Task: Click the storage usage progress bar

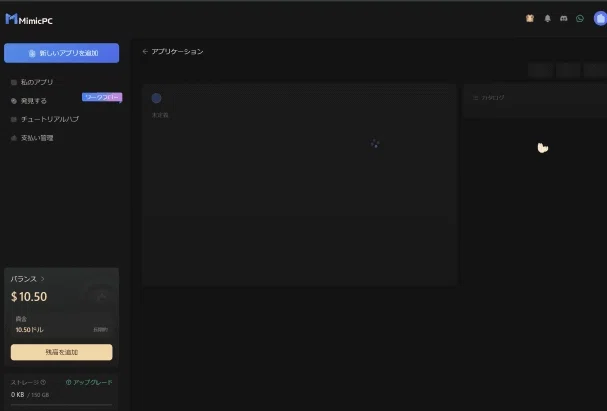Action: click(x=62, y=405)
